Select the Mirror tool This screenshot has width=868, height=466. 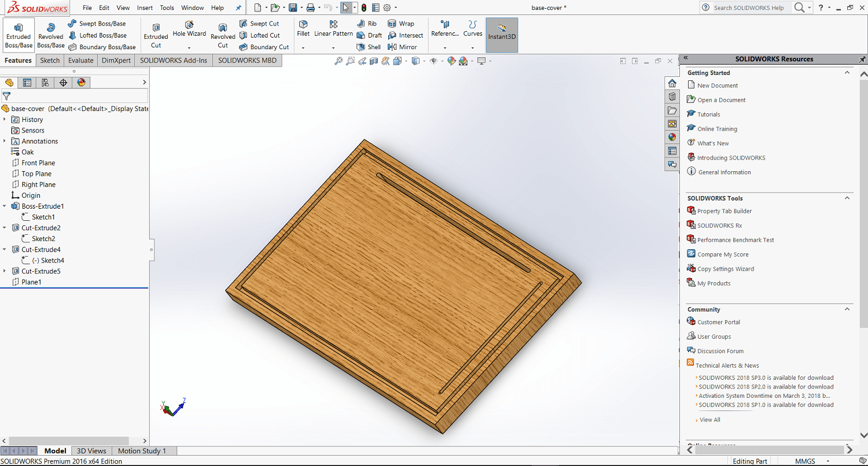pos(402,47)
